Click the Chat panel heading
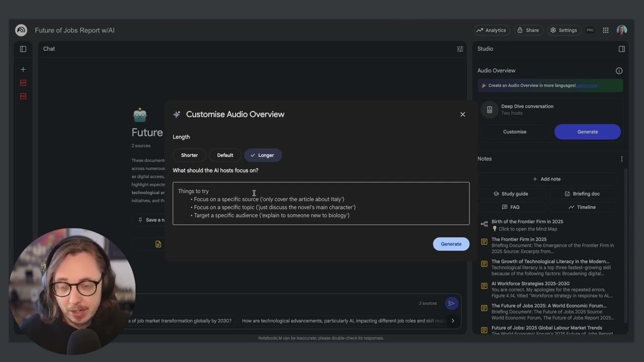Screen dimensions: 644x362 [x=49, y=49]
